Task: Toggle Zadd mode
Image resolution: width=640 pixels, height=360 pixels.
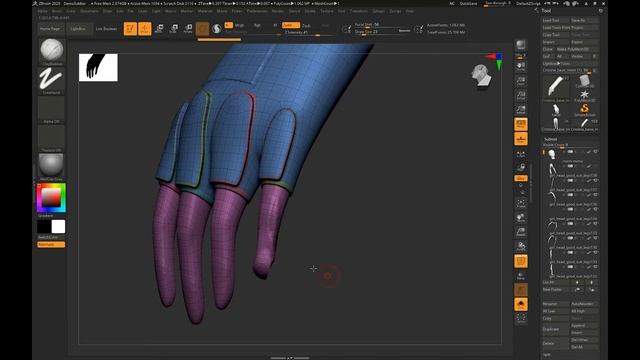Action: tap(291, 25)
